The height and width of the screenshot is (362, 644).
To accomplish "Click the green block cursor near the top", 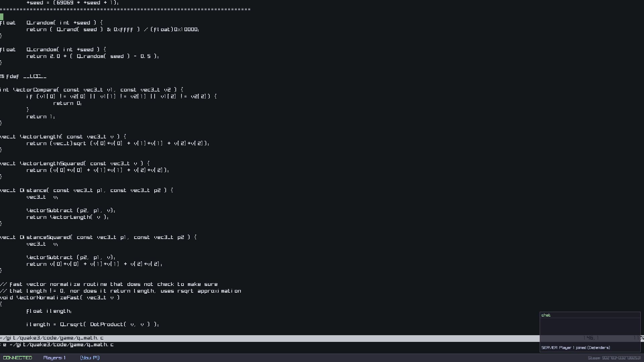I will [2, 17].
